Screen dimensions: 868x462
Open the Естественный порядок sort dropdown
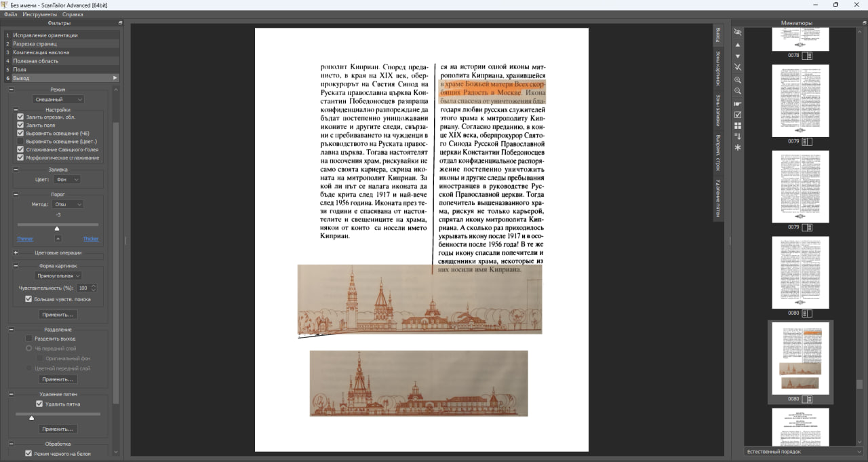(x=803, y=452)
